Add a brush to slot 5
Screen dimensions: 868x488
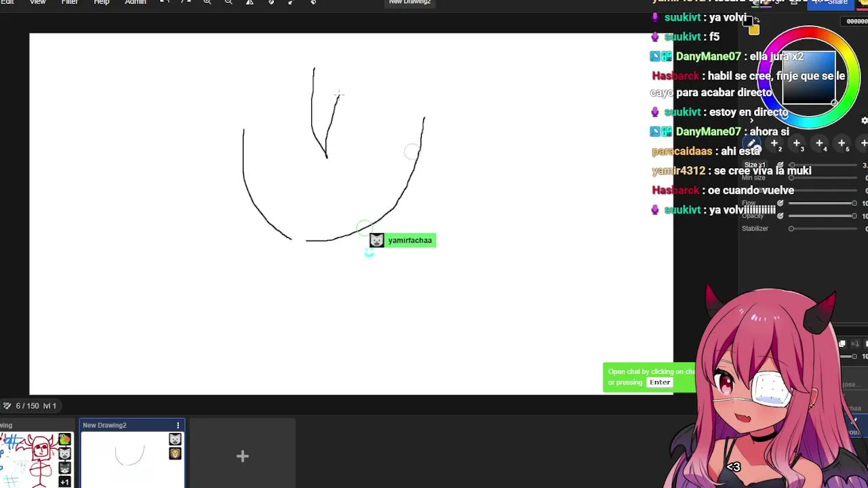(842, 144)
